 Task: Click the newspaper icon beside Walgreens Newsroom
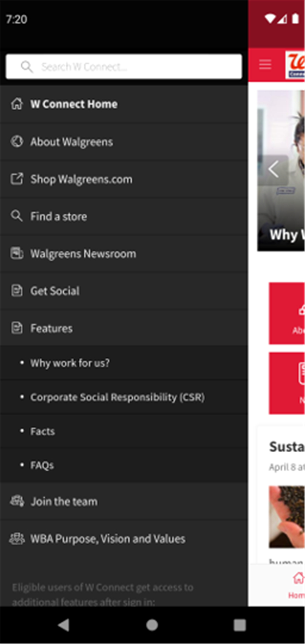tap(17, 253)
